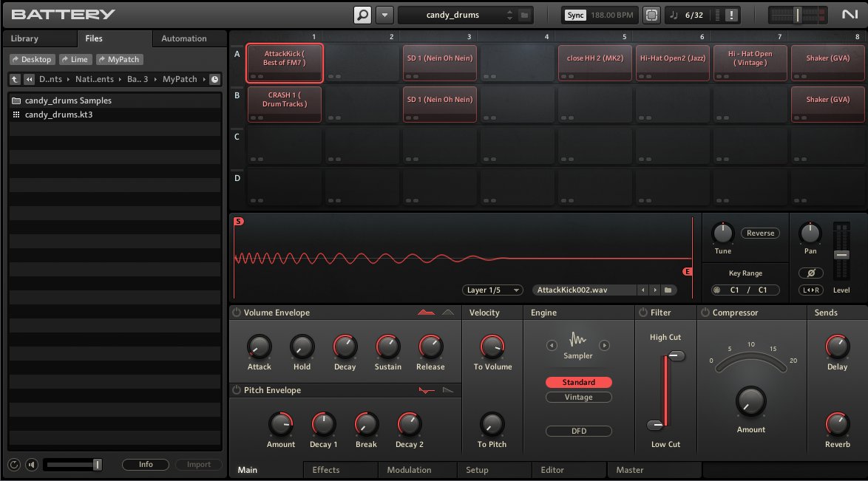Expand D..nts breadcrumb path segment
The width and height of the screenshot is (868, 481).
(50, 79)
